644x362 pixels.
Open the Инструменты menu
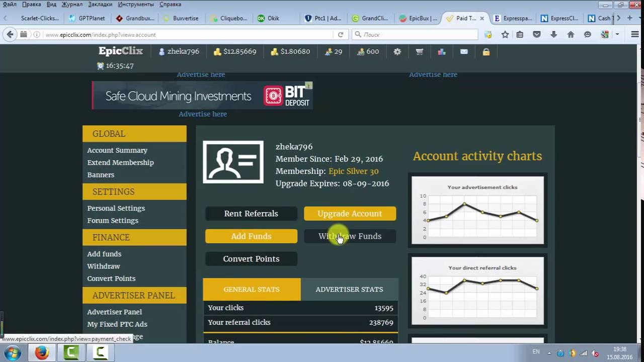[136, 4]
